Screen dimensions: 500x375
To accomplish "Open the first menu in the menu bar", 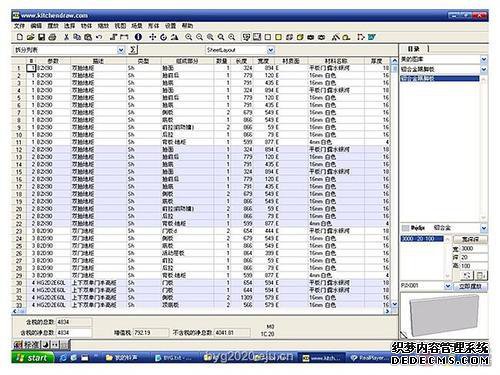I will pos(19,26).
